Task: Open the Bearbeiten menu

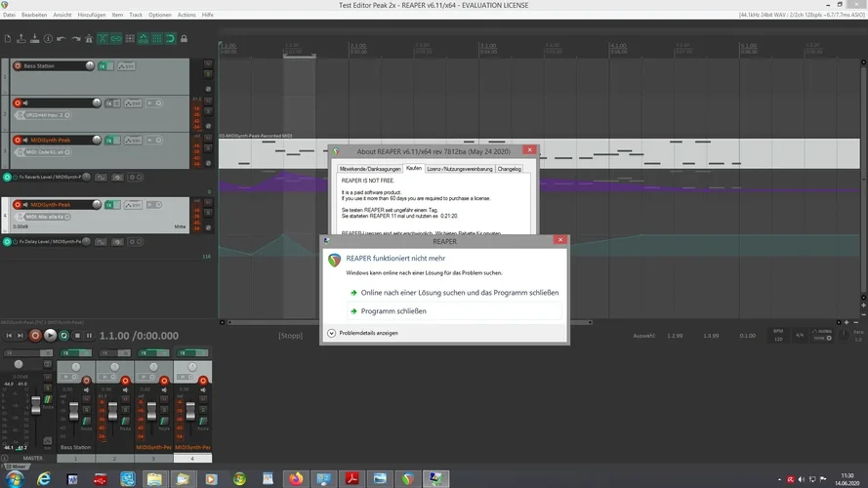Action: tap(34, 15)
